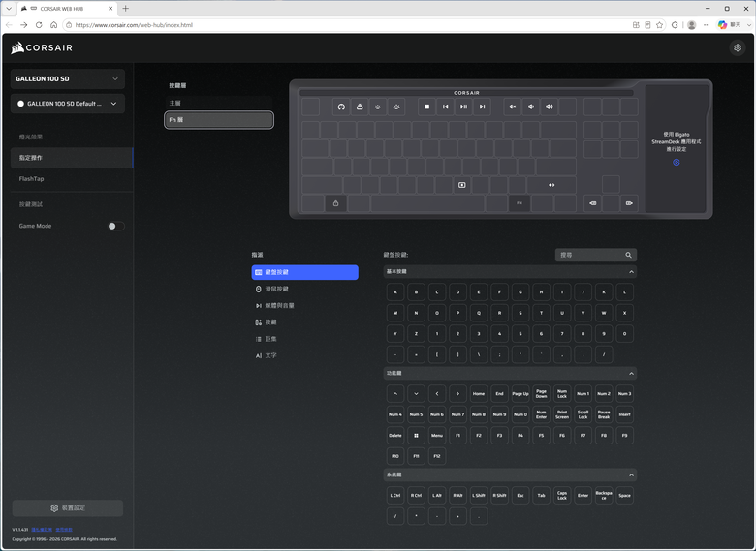Click the letter A key button

pos(395,292)
